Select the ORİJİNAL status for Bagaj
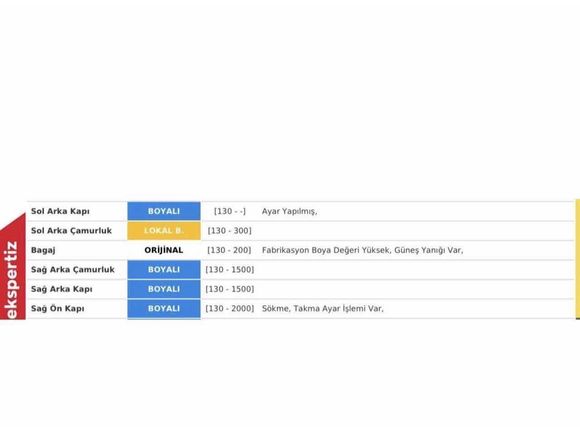Viewport: 580px width, 435px height. 164,250
